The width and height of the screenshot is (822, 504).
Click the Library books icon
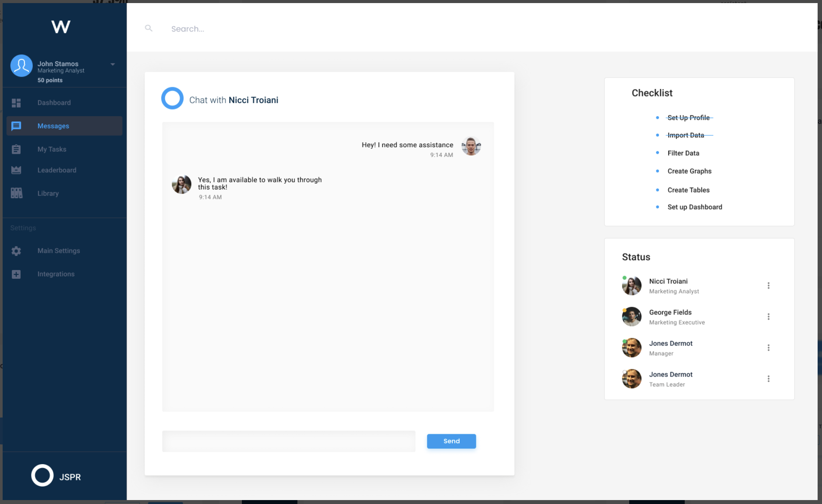17,193
